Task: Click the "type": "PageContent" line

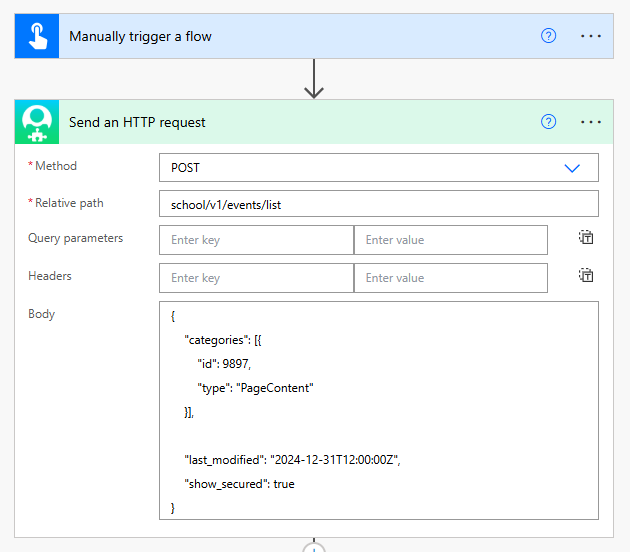Action: (255, 388)
